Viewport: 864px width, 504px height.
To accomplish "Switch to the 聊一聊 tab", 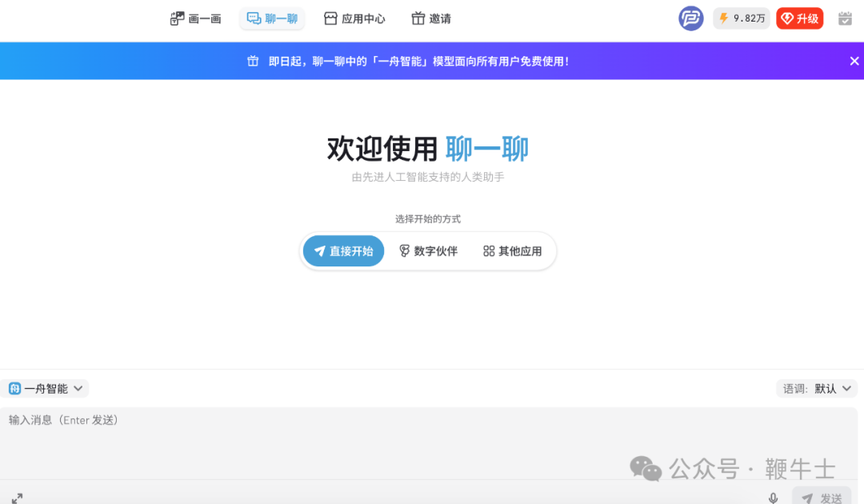I will 272,18.
